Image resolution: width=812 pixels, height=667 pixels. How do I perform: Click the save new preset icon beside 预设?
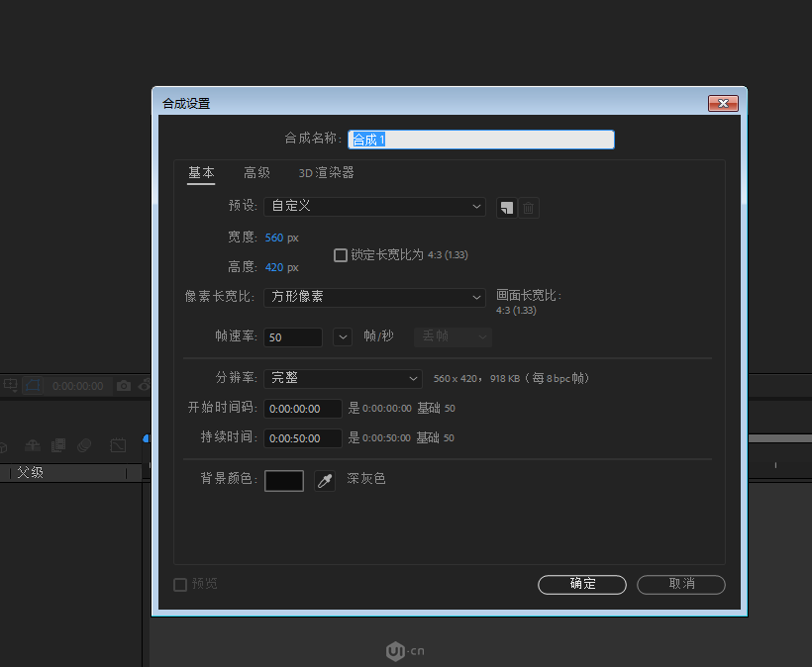506,208
